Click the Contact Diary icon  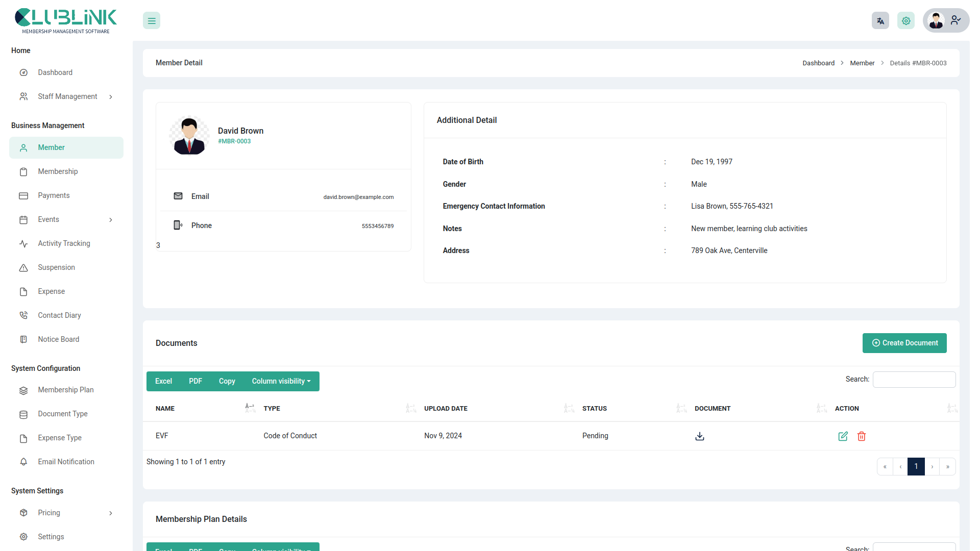23,315
